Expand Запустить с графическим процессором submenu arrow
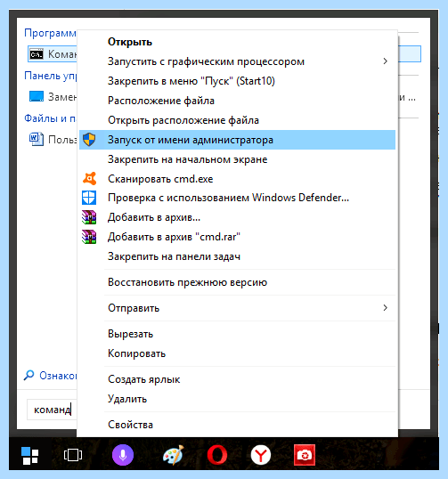Screen dimensions: 448x479 (385, 61)
